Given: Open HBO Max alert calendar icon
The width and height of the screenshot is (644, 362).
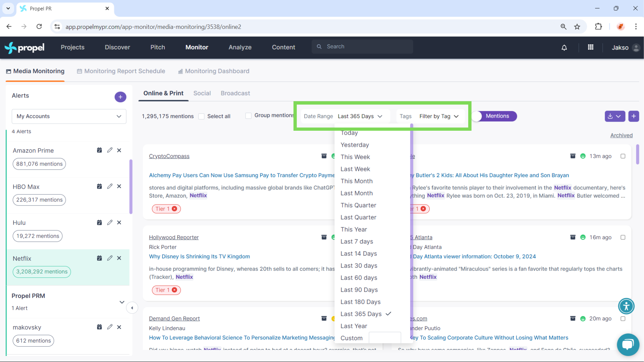Looking at the screenshot, I should [x=99, y=186].
